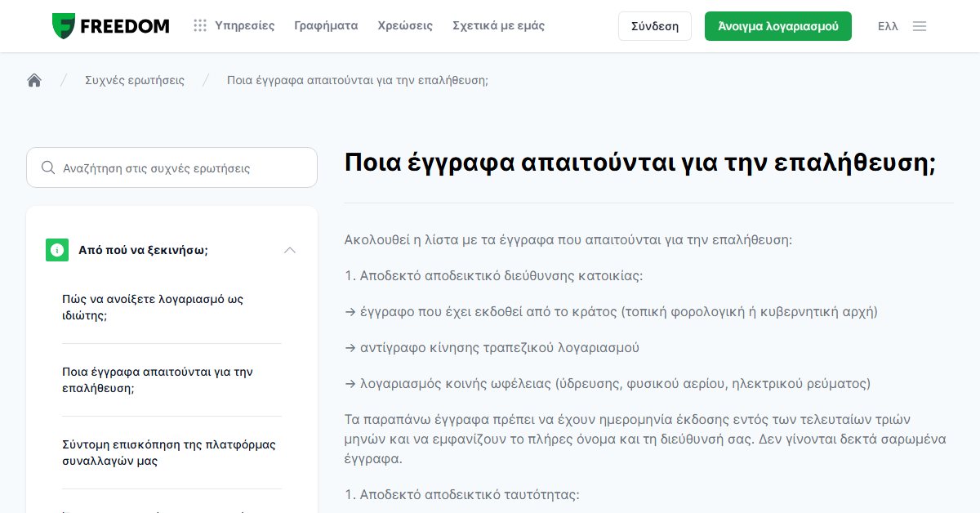Change language via ΕΛΛ selector
Viewport: 980px width, 513px height.
(888, 26)
